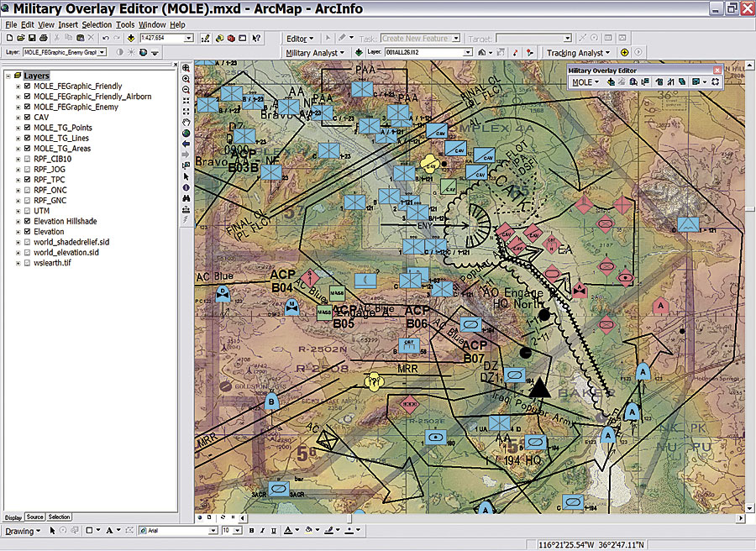The width and height of the screenshot is (756, 551).
Task: Click the Open folder icon in toolbar
Action: 21,38
